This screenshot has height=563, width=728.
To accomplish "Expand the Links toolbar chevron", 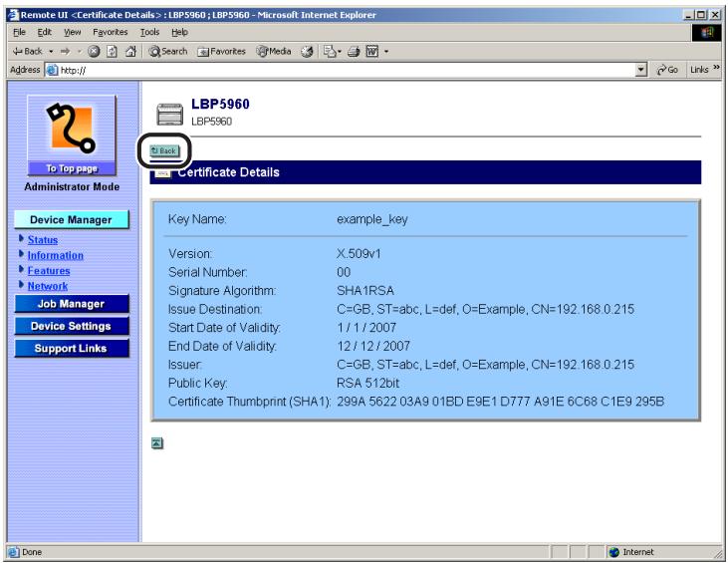I will (716, 68).
